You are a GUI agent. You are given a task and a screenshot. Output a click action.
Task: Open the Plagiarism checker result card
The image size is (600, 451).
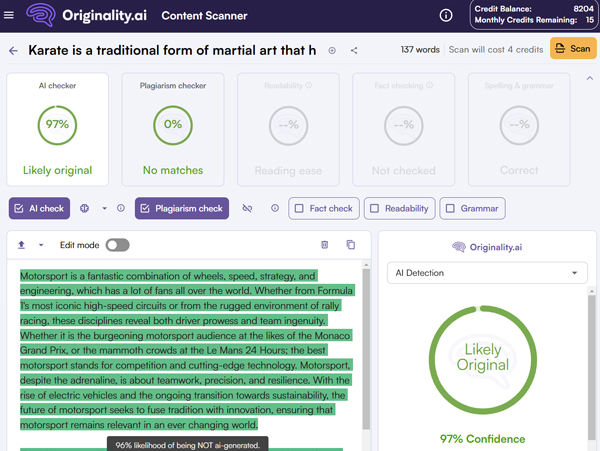click(x=173, y=129)
